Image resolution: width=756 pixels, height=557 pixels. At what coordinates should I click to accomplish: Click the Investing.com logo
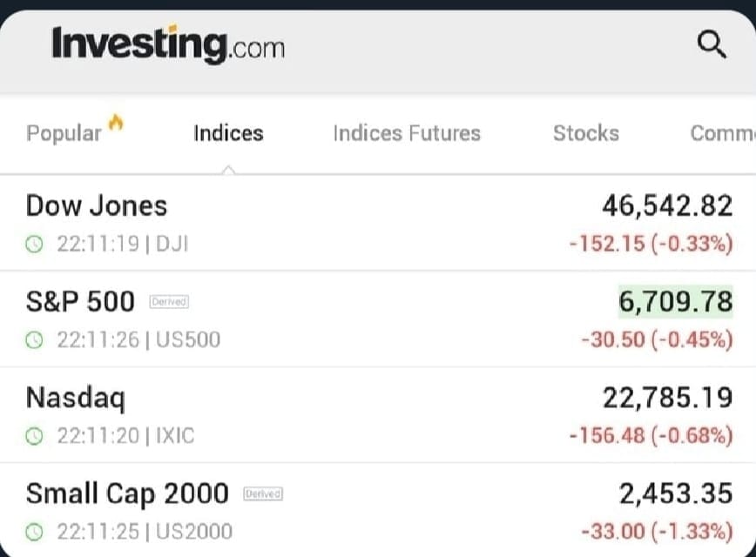pyautogui.click(x=168, y=44)
